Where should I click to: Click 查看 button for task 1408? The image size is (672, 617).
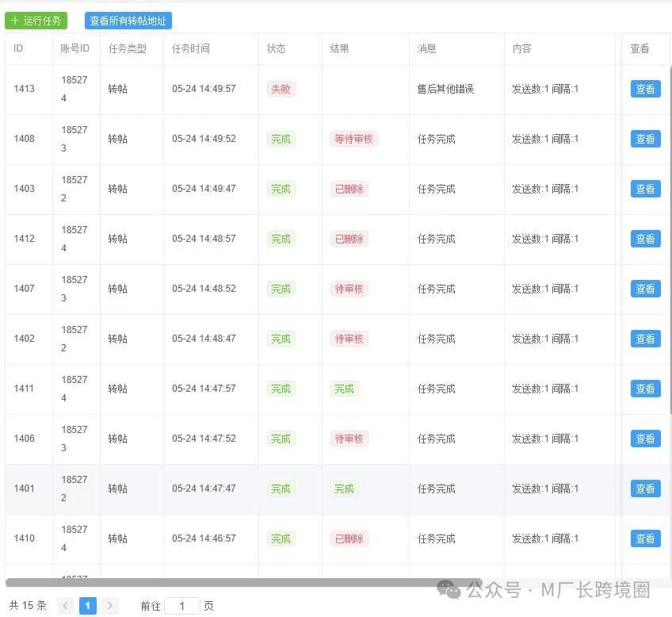(645, 139)
